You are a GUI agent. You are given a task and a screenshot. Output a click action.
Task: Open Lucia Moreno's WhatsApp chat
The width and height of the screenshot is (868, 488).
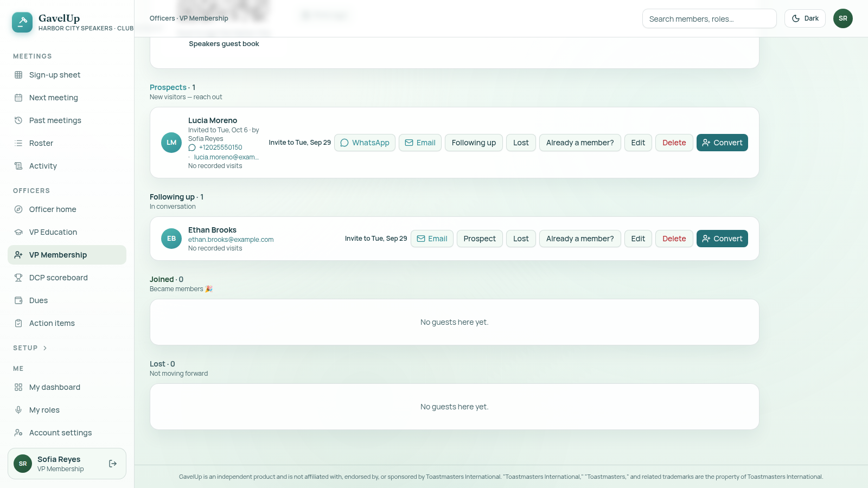[x=365, y=143]
